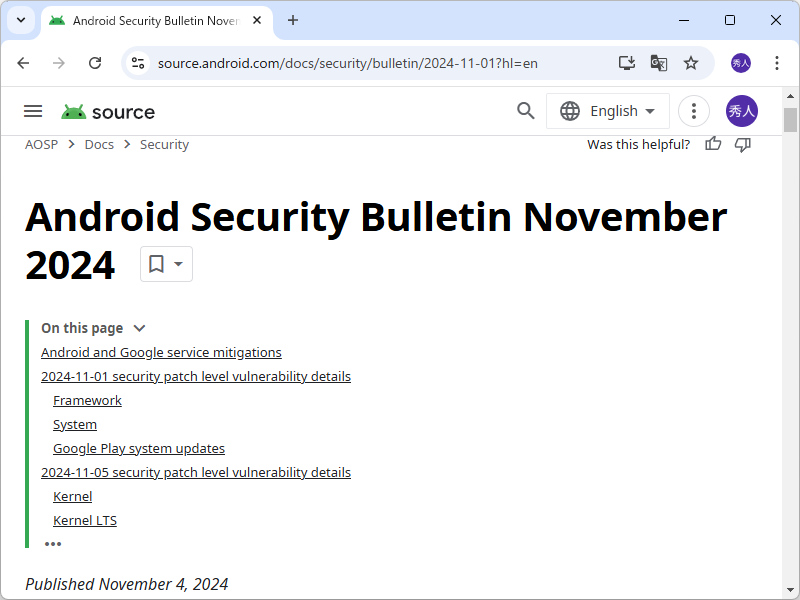Viewport: 800px width, 600px height.
Task: Open the navigation hamburger menu
Action: pos(33,111)
